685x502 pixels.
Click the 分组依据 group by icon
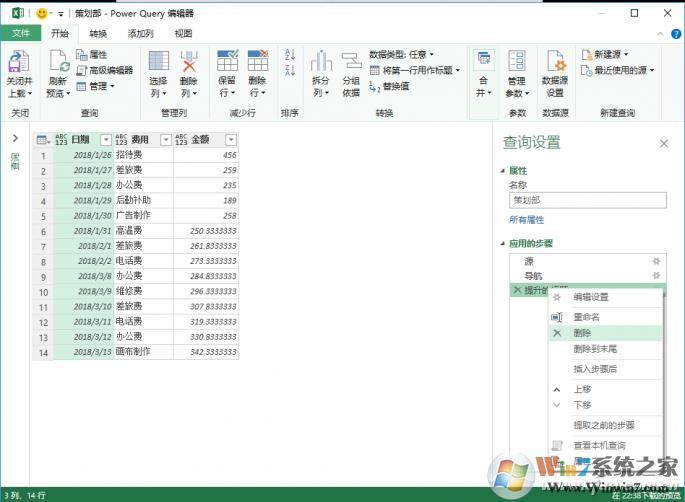click(x=351, y=63)
